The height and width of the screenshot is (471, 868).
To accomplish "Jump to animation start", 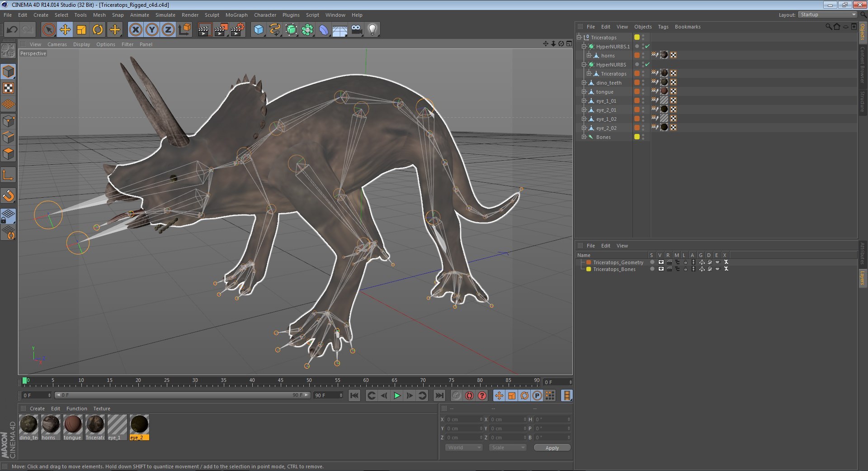I will (354, 395).
